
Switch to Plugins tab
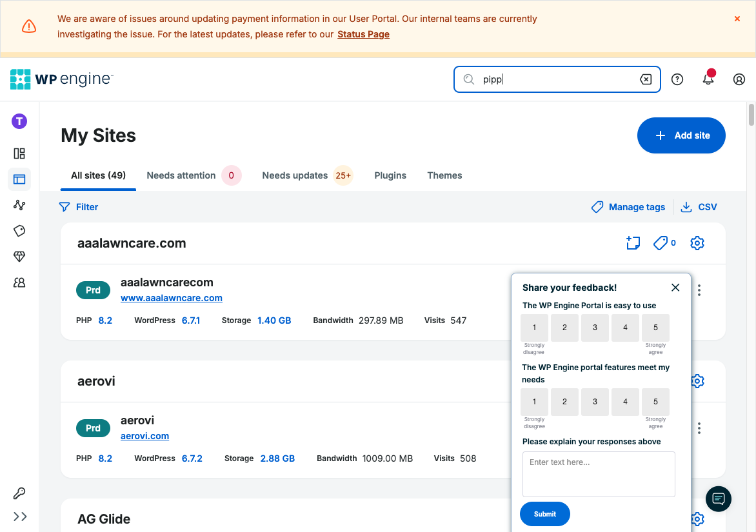[390, 175]
